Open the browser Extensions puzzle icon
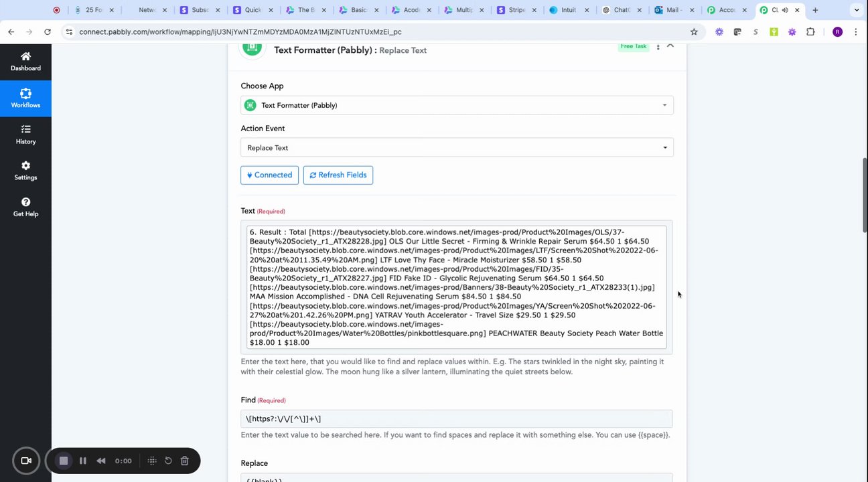Screen dimensions: 868x482 pyautogui.click(x=810, y=31)
